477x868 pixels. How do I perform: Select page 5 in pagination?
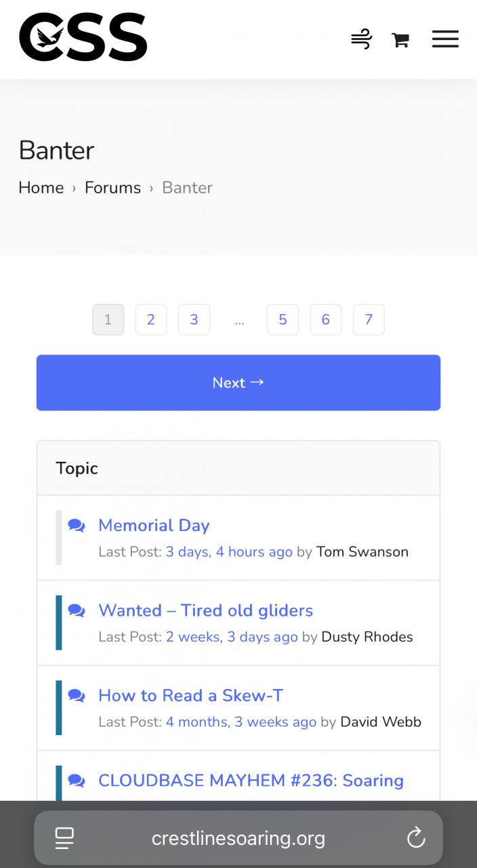coord(283,319)
